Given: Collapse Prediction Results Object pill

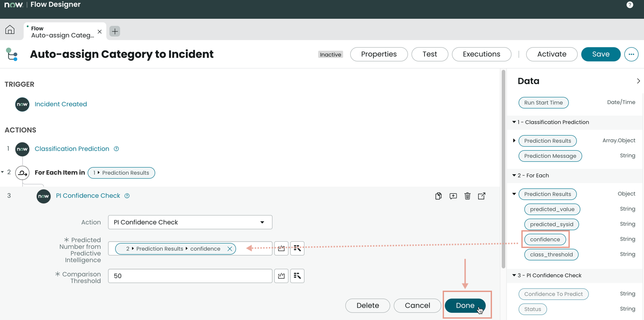Looking at the screenshot, I should point(514,194).
